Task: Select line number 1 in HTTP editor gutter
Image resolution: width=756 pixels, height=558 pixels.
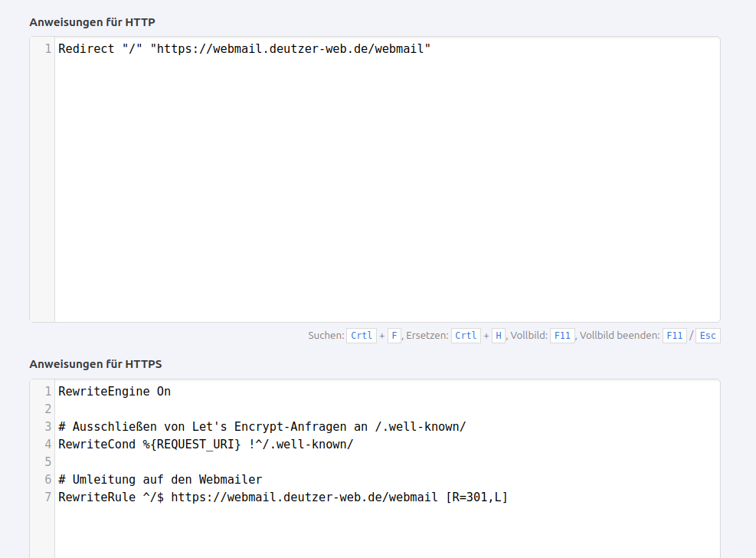Action: (47, 49)
